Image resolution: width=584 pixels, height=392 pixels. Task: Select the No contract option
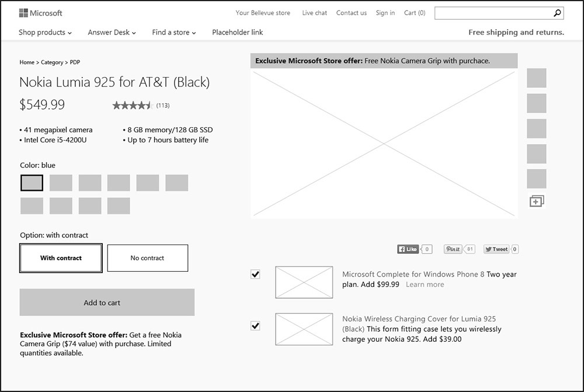click(148, 258)
